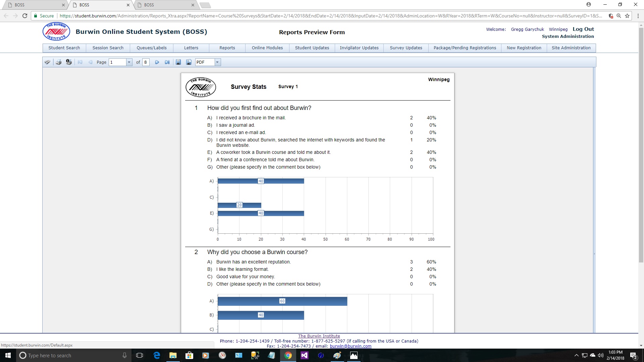
Task: Export report and save to disk
Action: point(178,62)
